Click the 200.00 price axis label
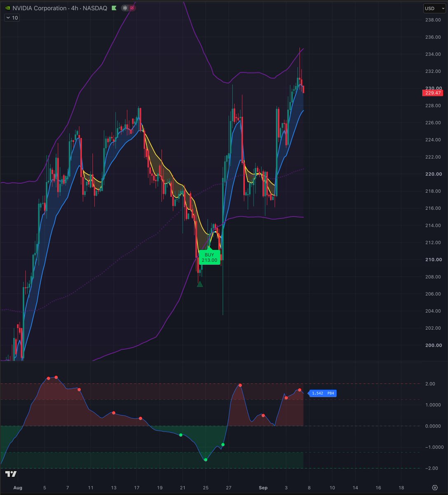 click(x=433, y=345)
